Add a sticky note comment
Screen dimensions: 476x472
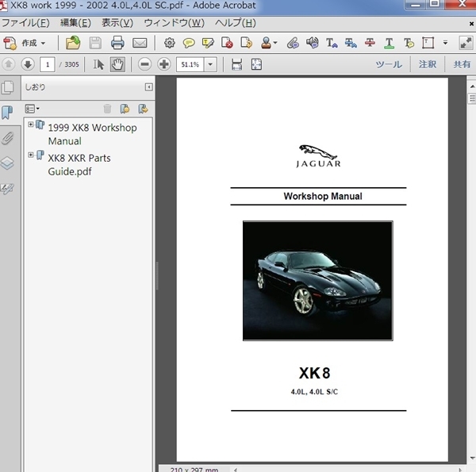189,43
